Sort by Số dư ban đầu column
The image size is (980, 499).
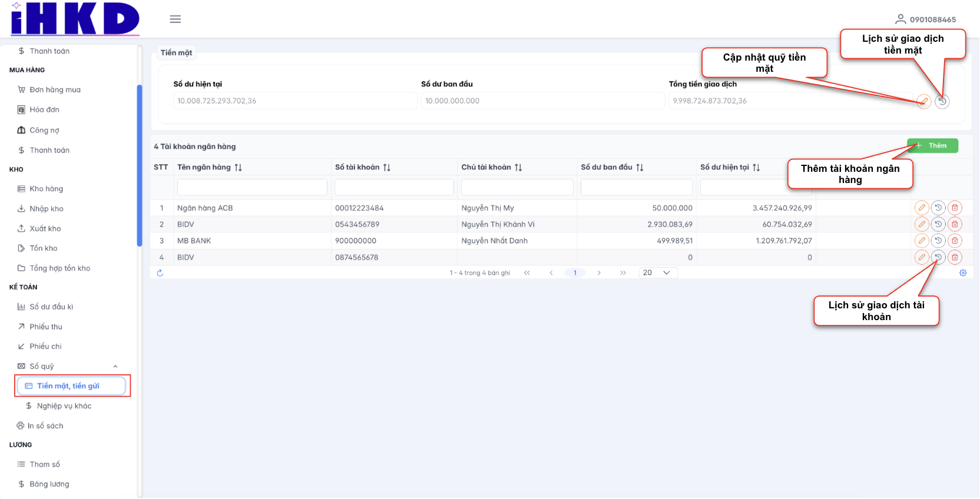click(640, 168)
